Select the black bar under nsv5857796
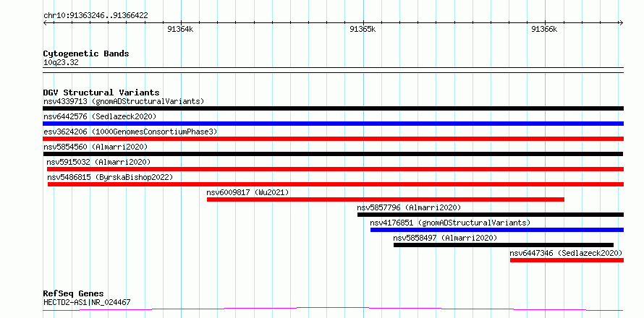 pyautogui.click(x=491, y=215)
